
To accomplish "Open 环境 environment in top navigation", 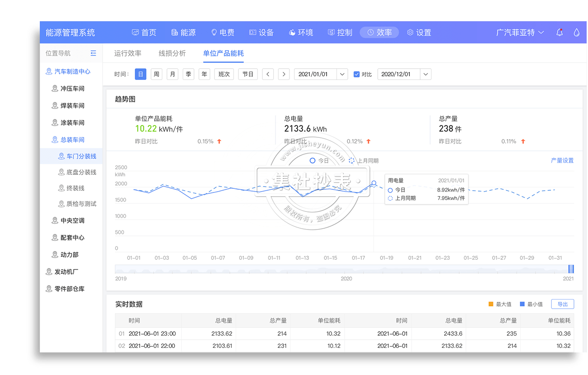I will click(x=301, y=33).
